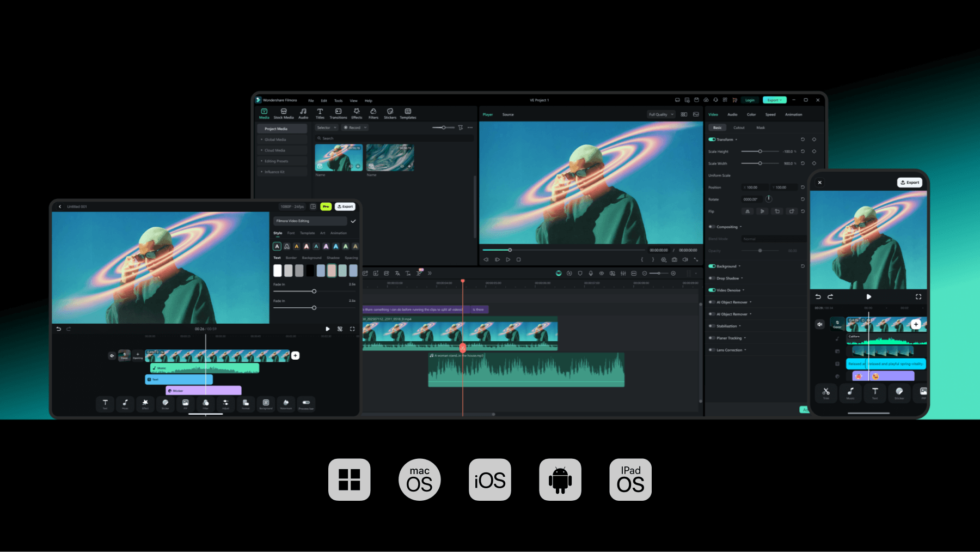Open the desktop Export dropdown button

pos(775,100)
